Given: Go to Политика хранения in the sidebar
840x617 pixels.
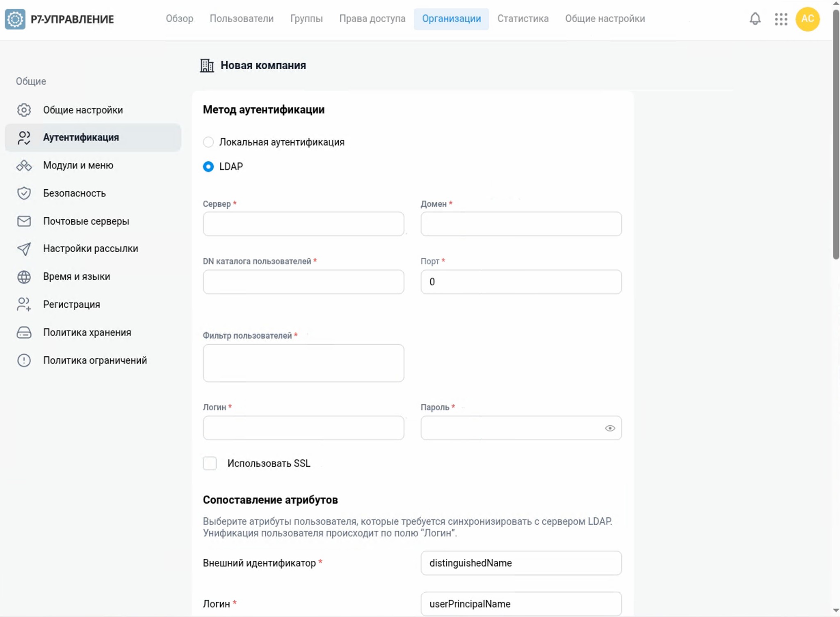Looking at the screenshot, I should coord(93,332).
